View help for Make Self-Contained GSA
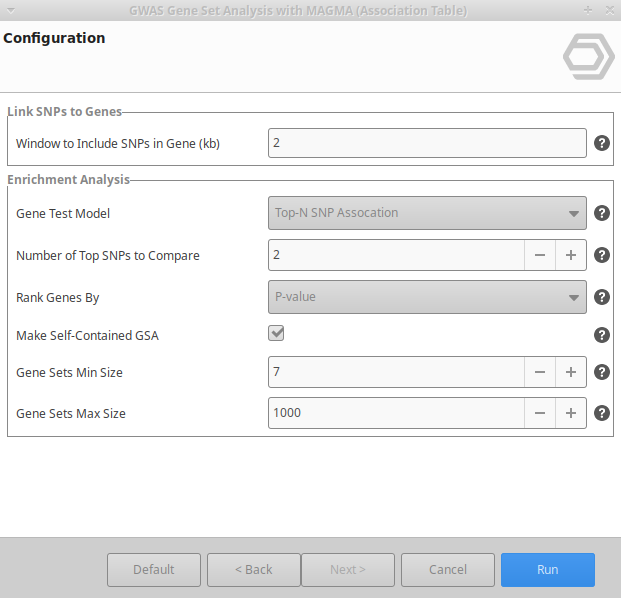Image resolution: width=621 pixels, height=598 pixels. (602, 335)
